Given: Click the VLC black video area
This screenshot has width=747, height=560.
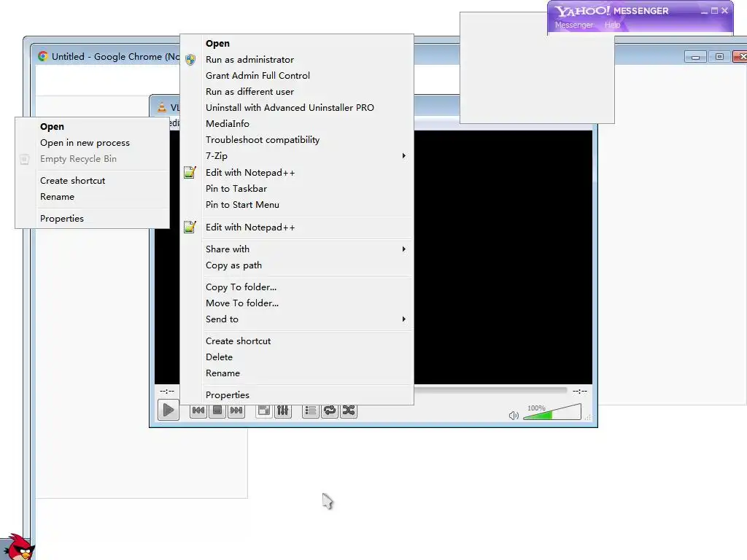Looking at the screenshot, I should click(x=503, y=257).
